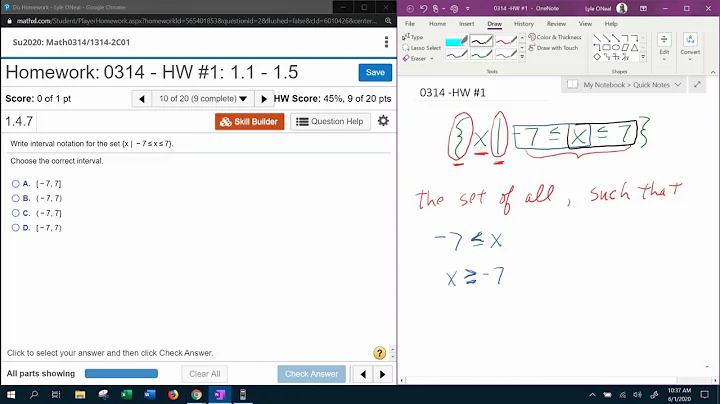720x404 pixels.
Task: Expand the full pen gallery
Action: (x=522, y=57)
